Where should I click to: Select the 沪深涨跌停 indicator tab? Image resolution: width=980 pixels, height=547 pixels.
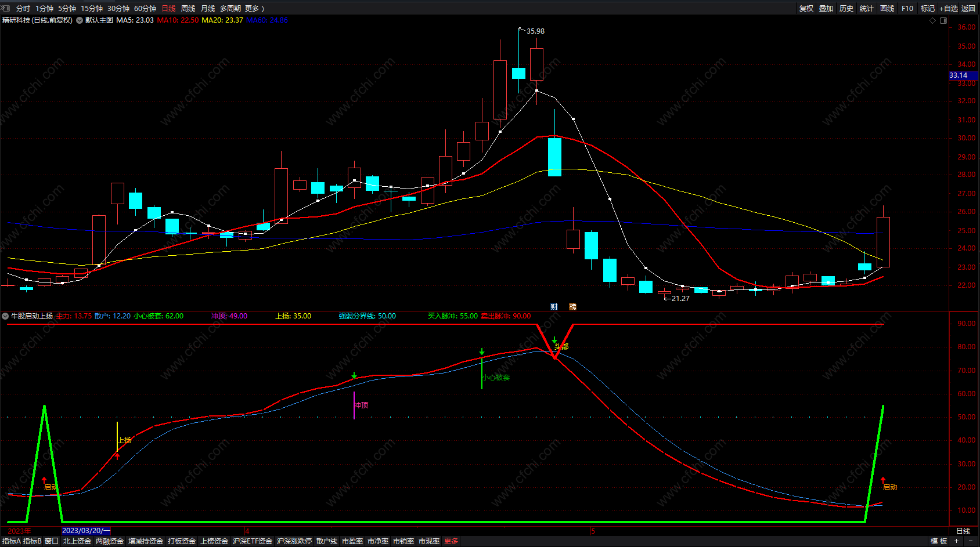[x=294, y=541]
